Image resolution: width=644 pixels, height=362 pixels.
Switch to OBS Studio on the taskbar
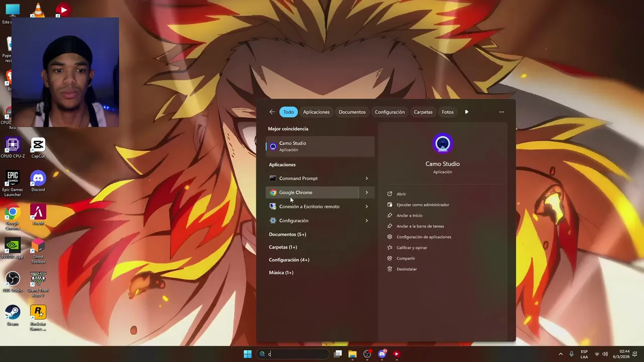367,354
